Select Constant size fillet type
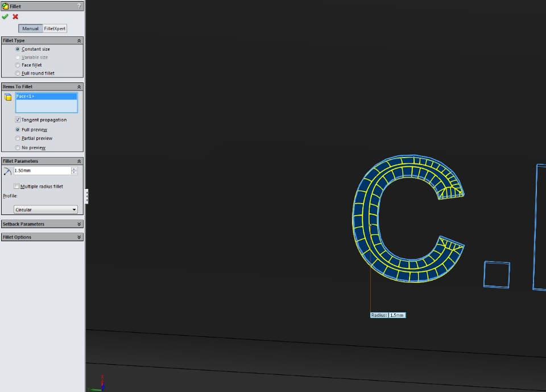Screen dimensions: 546x392 pos(18,49)
